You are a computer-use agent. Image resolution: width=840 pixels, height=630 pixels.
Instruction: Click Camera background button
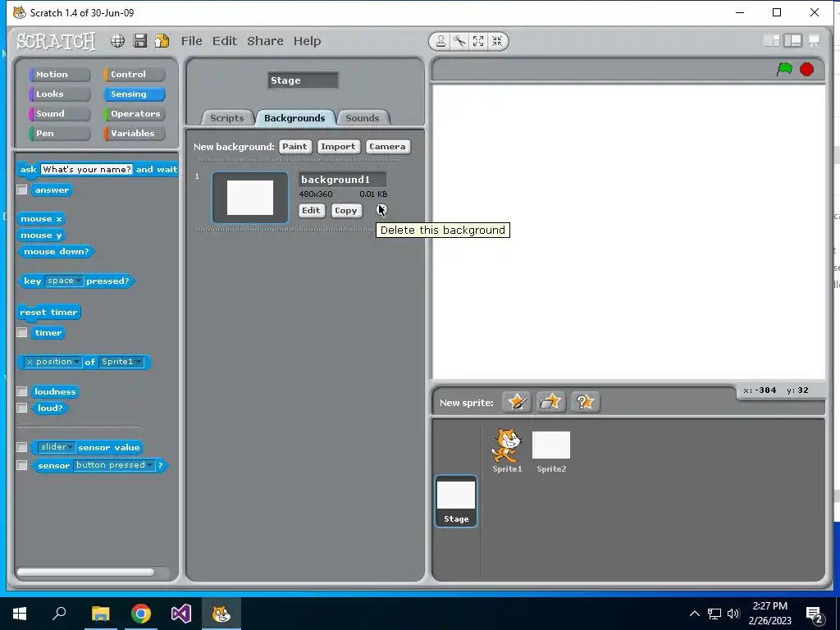click(x=387, y=146)
